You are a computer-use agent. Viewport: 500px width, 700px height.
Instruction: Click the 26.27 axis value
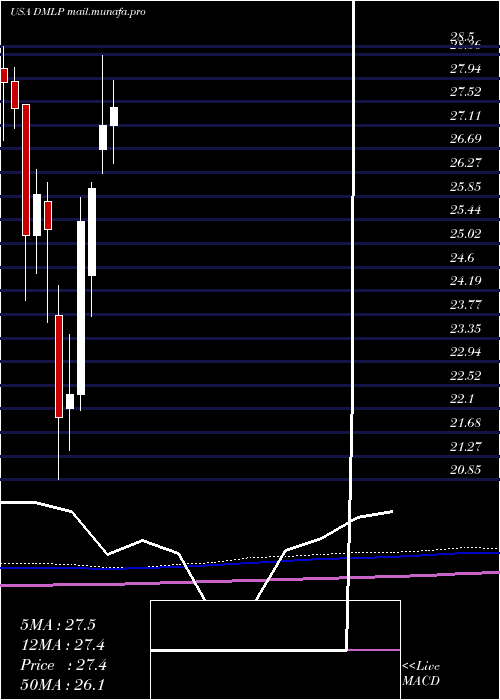click(465, 163)
